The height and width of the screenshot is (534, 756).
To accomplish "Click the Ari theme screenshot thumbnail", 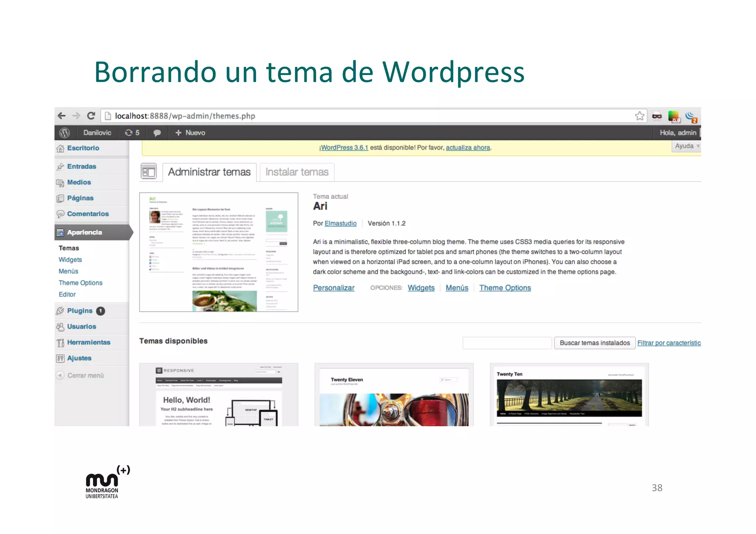I will click(219, 252).
